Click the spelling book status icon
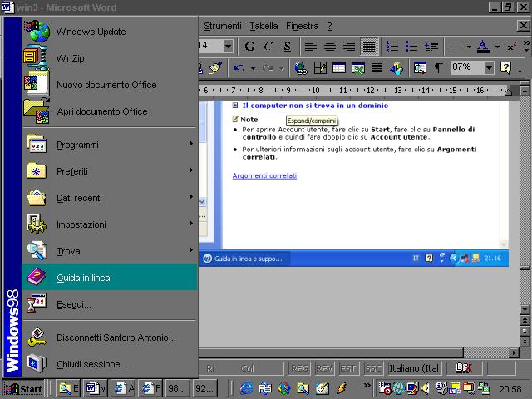This screenshot has height=399, width=532. pyautogui.click(x=464, y=367)
